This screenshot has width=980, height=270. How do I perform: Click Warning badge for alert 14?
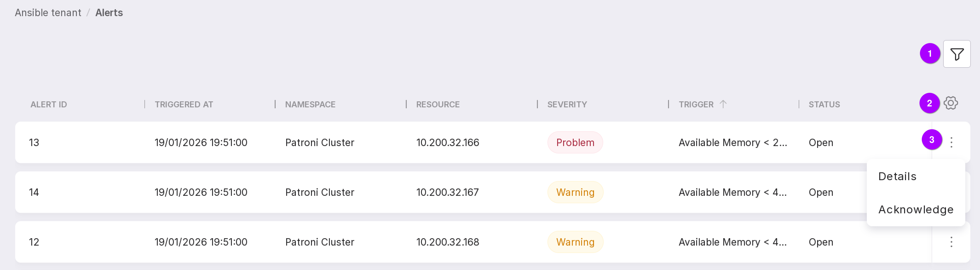pos(575,192)
